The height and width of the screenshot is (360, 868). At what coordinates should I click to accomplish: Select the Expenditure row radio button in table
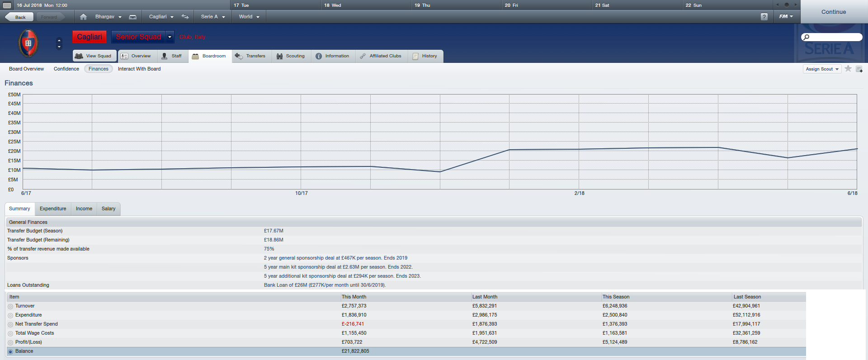point(10,315)
